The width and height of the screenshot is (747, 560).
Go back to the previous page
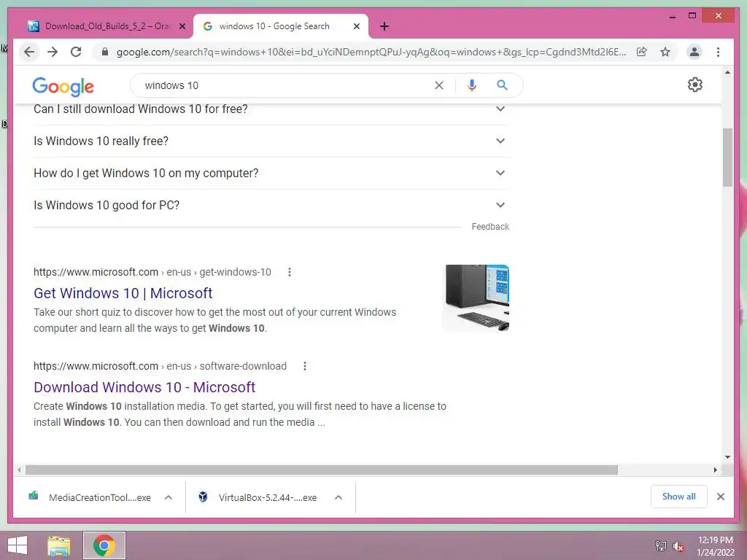[x=29, y=52]
